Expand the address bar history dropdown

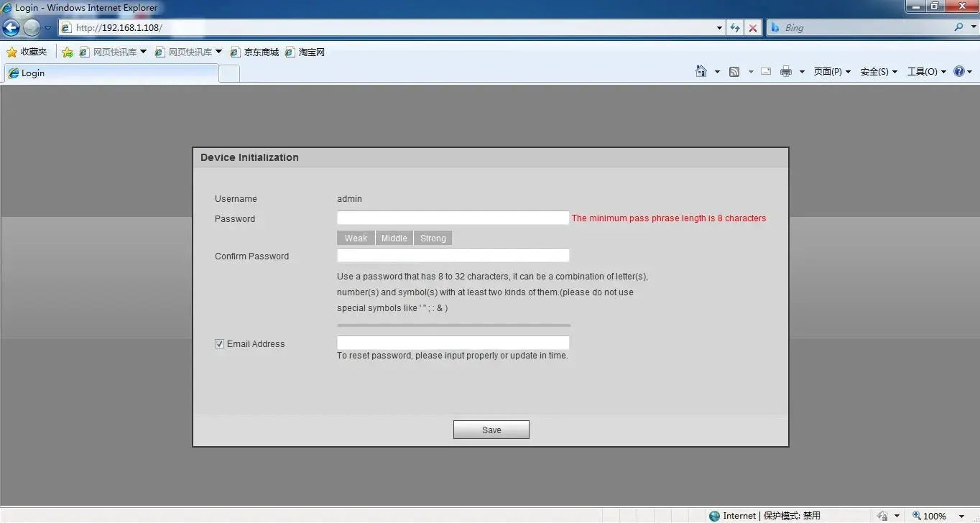pyautogui.click(x=720, y=27)
